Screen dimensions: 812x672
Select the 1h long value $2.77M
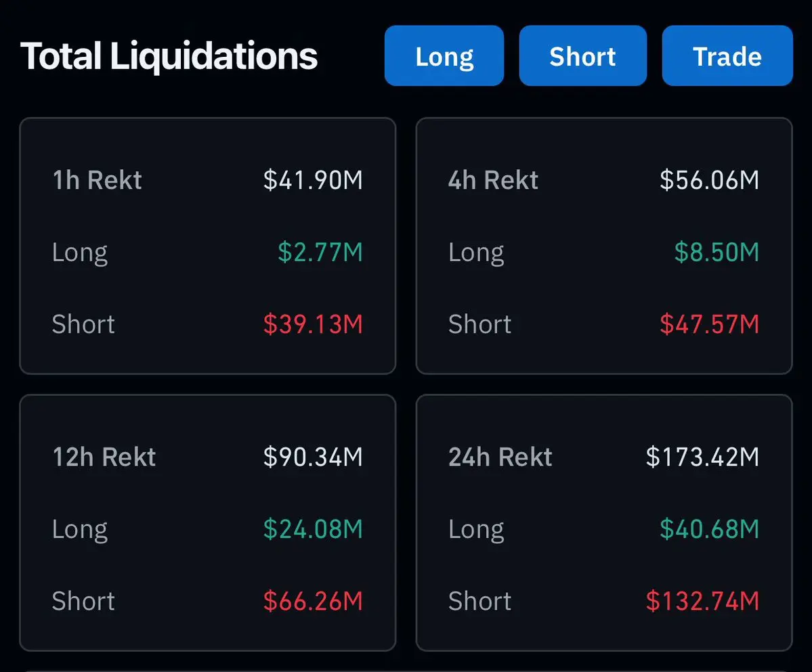click(320, 252)
